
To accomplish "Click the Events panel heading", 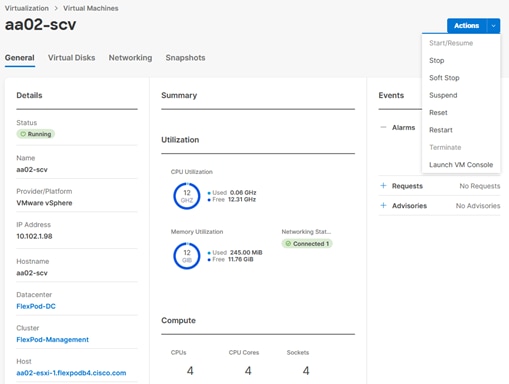I will point(391,95).
